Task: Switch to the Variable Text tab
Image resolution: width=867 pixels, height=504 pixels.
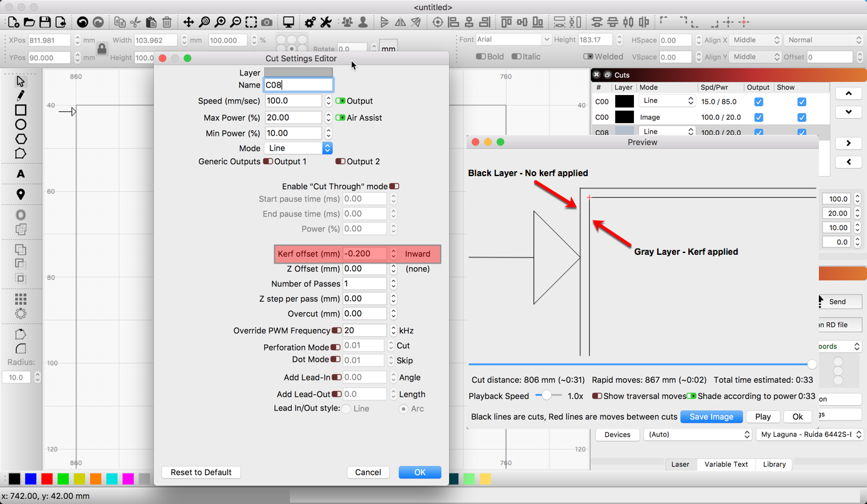Action: pos(726,465)
